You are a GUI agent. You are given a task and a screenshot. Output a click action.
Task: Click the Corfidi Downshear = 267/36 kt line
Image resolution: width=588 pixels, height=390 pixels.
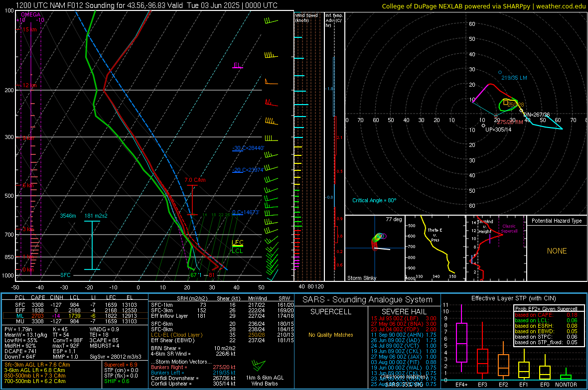[x=193, y=378]
